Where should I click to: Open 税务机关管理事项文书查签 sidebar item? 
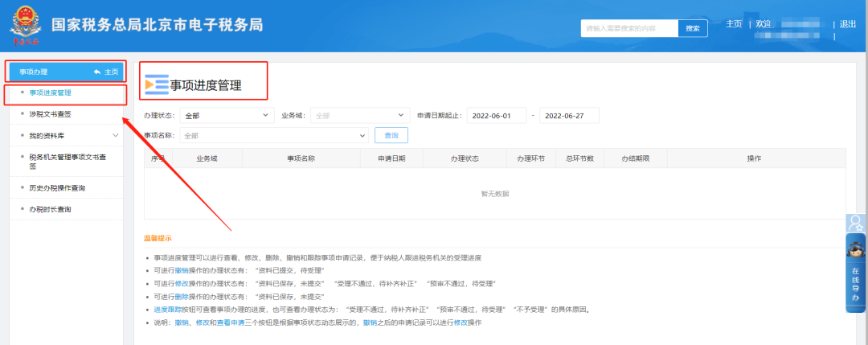click(63, 162)
